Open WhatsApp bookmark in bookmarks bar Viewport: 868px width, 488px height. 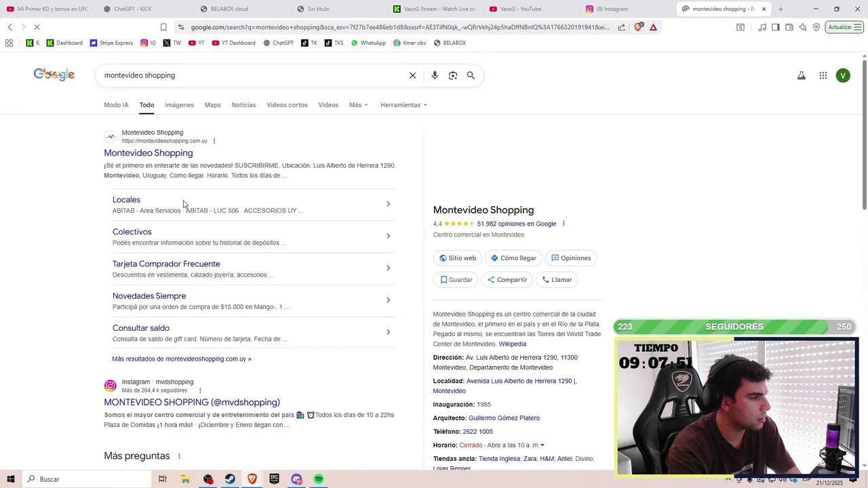click(x=368, y=43)
